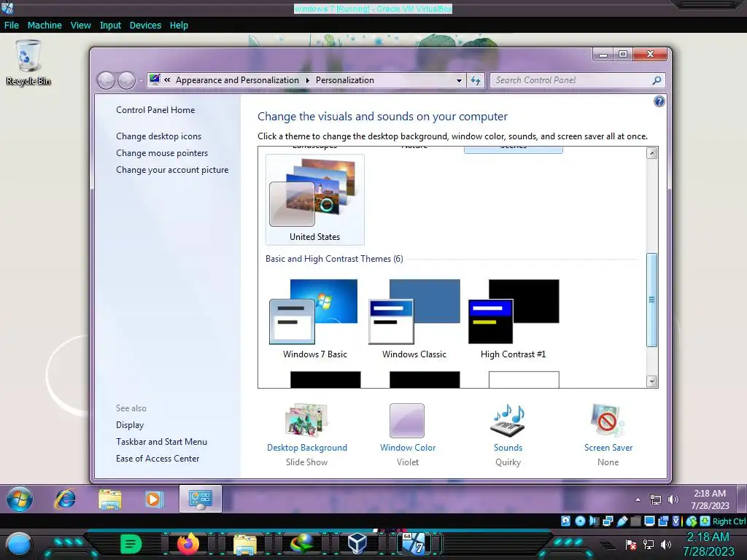Apply the Windows Classic theme
Viewport: 747px width, 560px height.
414,319
